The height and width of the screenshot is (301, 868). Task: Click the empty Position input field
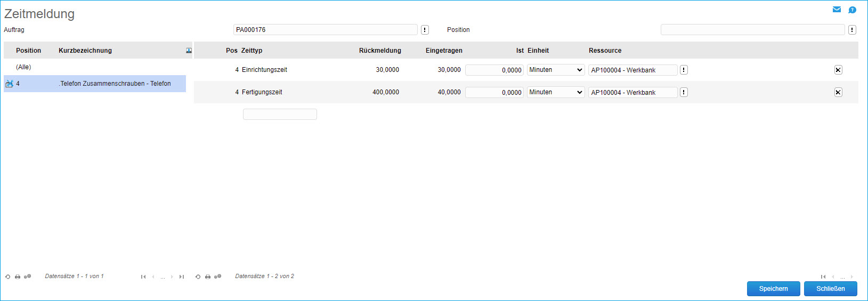753,30
